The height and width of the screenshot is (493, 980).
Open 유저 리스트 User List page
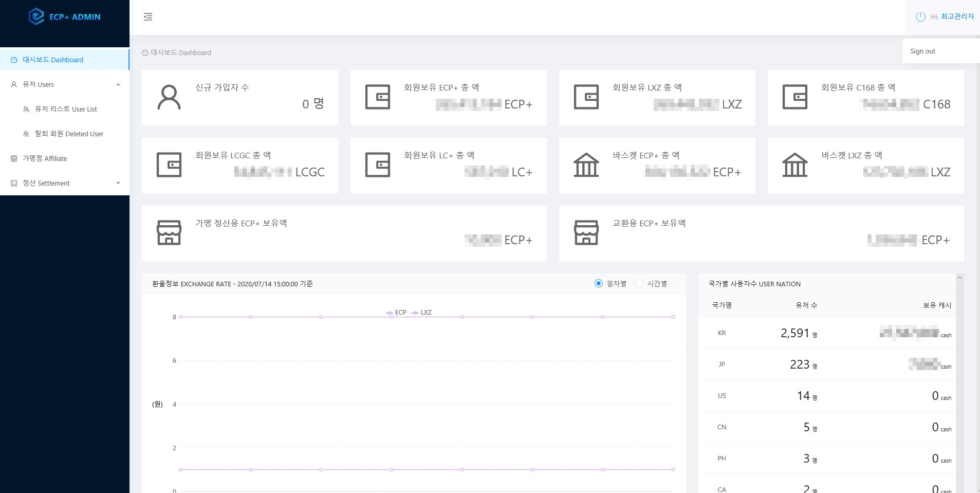(65, 109)
